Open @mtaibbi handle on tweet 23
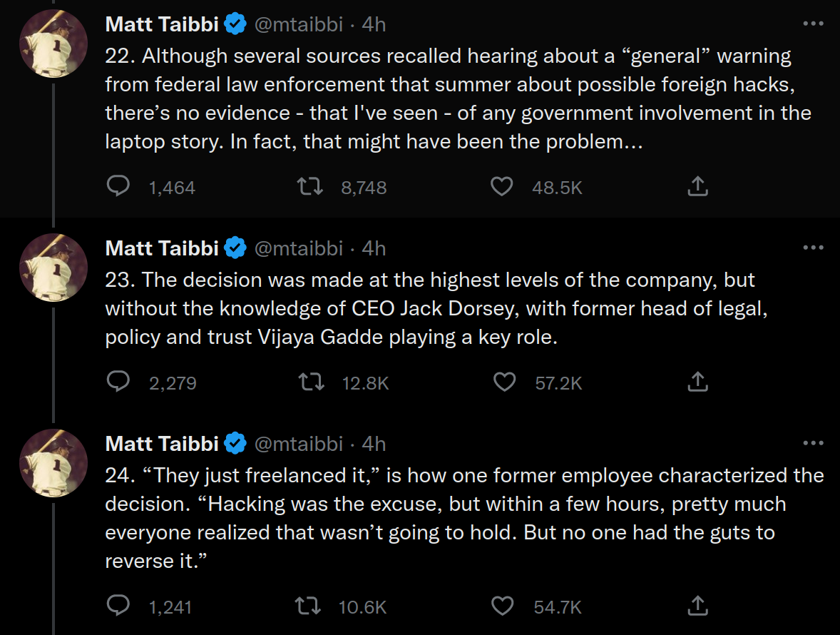840x635 pixels. pos(298,248)
